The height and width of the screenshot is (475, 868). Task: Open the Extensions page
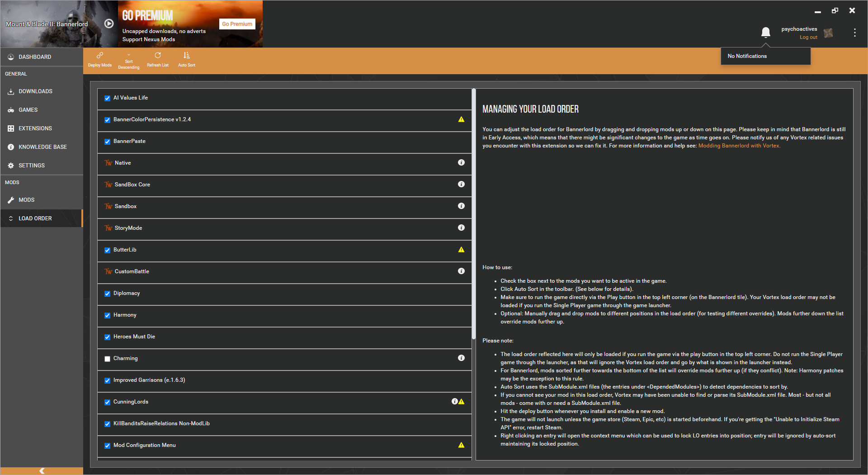pyautogui.click(x=42, y=128)
